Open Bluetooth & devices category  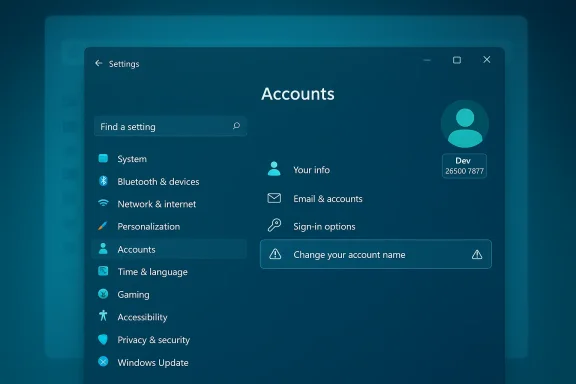click(x=158, y=182)
